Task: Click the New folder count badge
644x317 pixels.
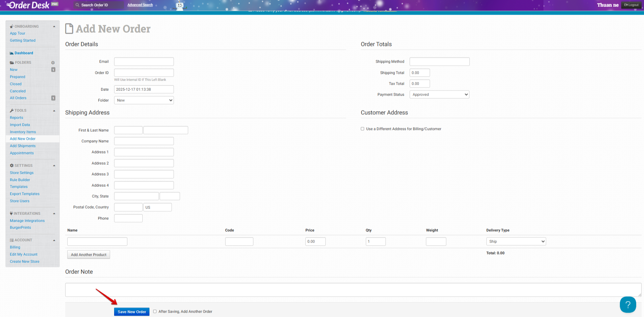Action: [53, 70]
